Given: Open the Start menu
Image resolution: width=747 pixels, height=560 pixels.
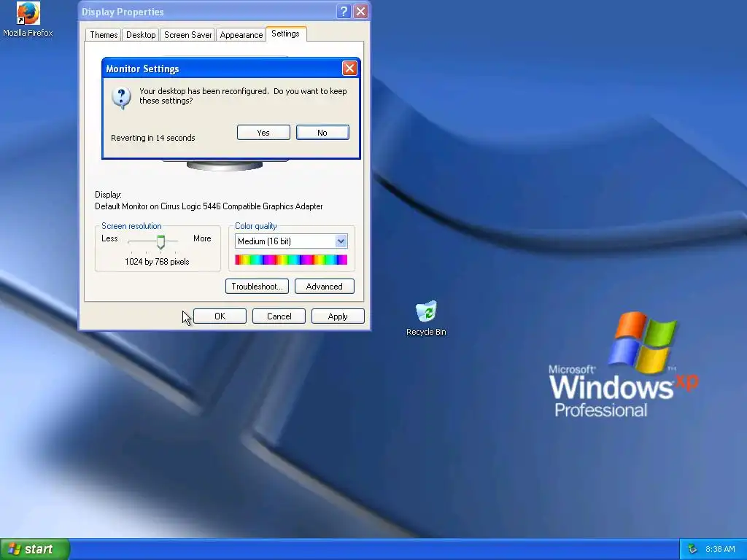Looking at the screenshot, I should (35, 549).
